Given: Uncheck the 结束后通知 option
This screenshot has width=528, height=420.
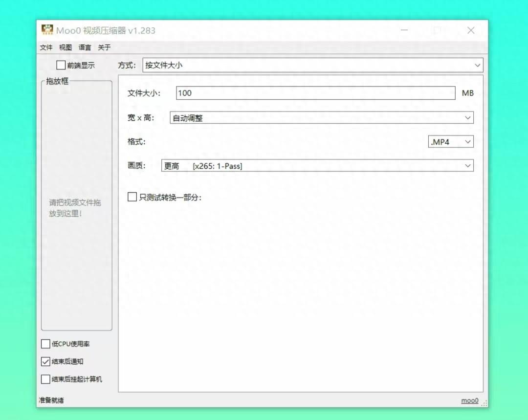Looking at the screenshot, I should (x=45, y=362).
